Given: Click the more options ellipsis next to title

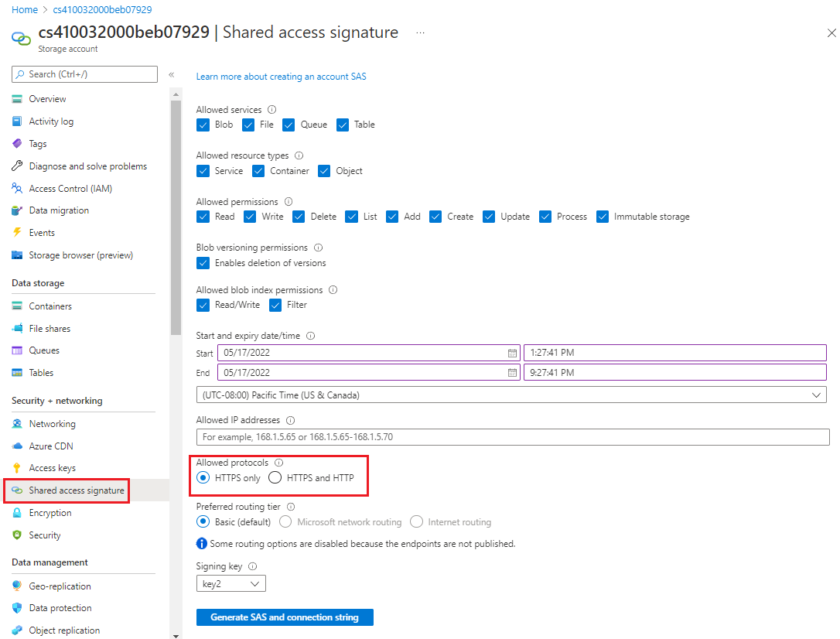Looking at the screenshot, I should pyautogui.click(x=421, y=32).
